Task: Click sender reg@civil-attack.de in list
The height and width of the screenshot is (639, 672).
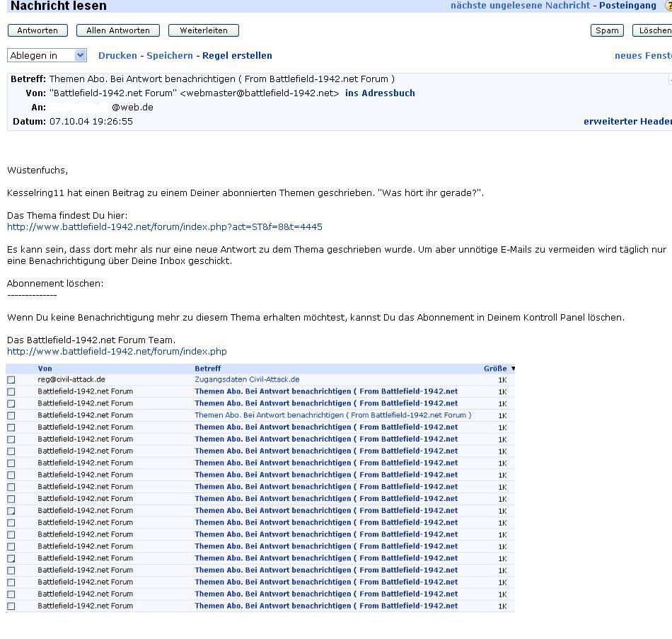Action: click(x=71, y=379)
